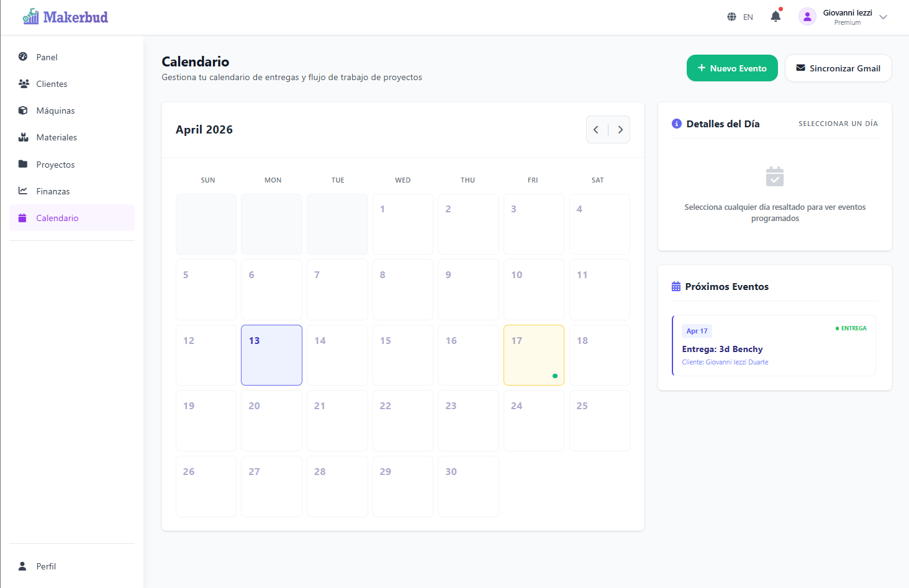Open the EN language selector

tap(740, 17)
